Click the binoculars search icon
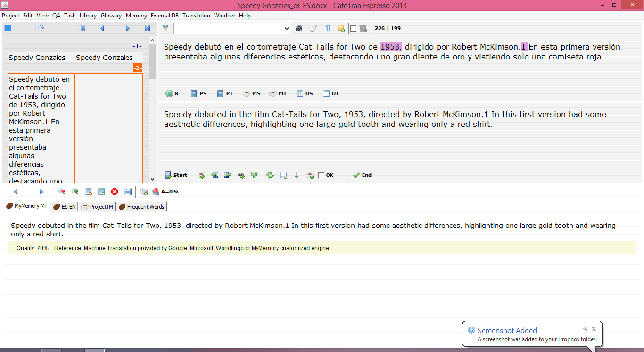 click(x=299, y=29)
